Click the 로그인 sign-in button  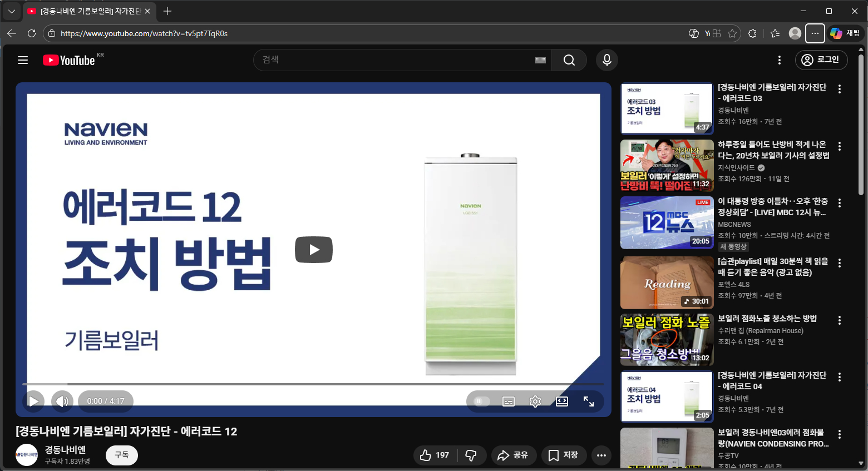821,60
